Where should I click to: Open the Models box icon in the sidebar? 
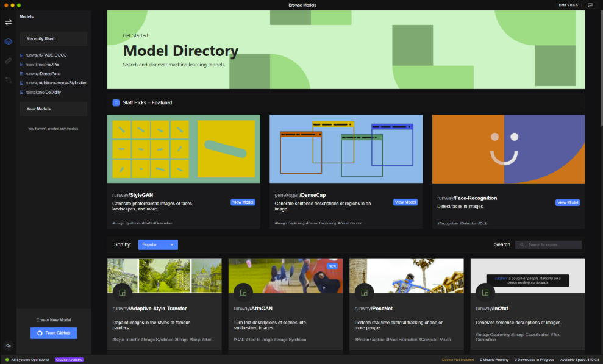tap(8, 41)
